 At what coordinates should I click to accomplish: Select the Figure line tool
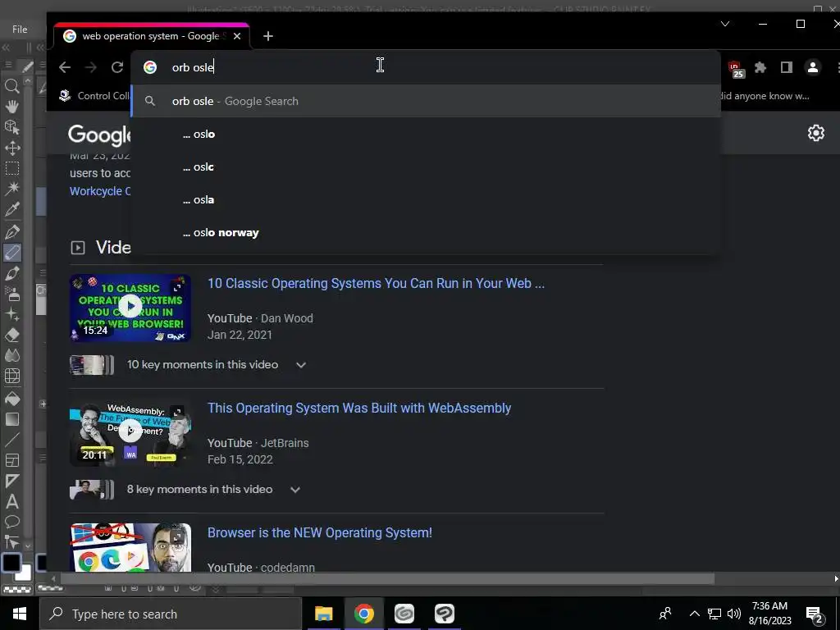point(11,440)
